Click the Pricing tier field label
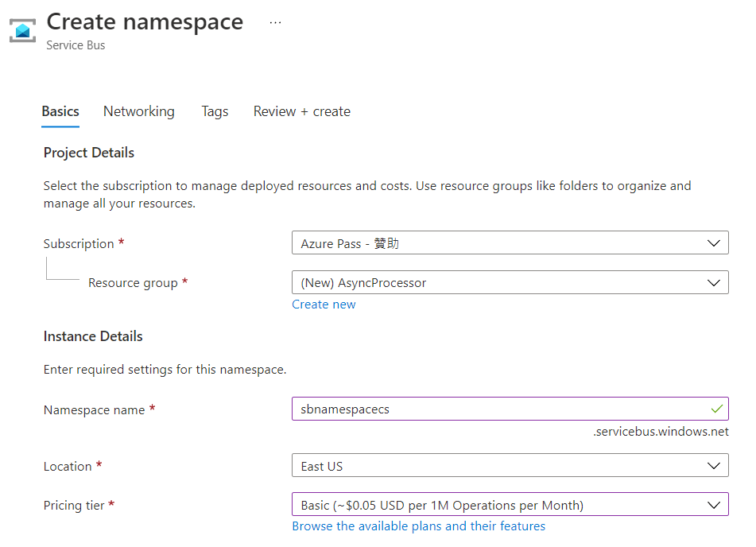This screenshot has width=756, height=547. pyautogui.click(x=74, y=506)
